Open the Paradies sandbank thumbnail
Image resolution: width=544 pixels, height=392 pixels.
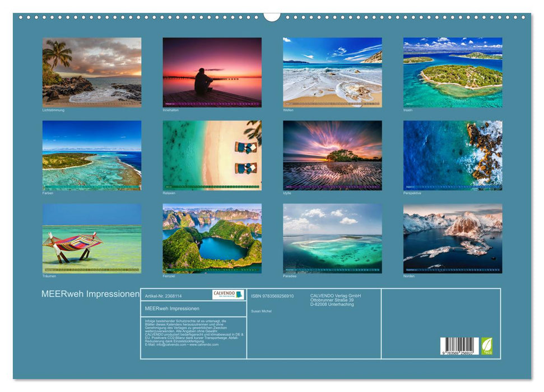(332, 239)
